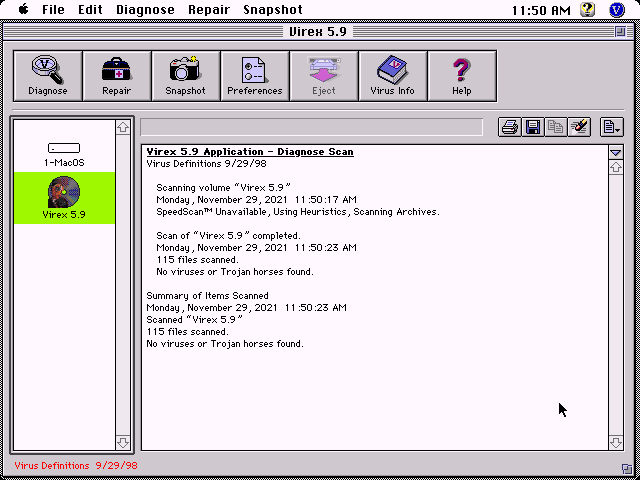Screen dimensions: 640x480
Task: Open the Edit menu
Action: coord(90,9)
